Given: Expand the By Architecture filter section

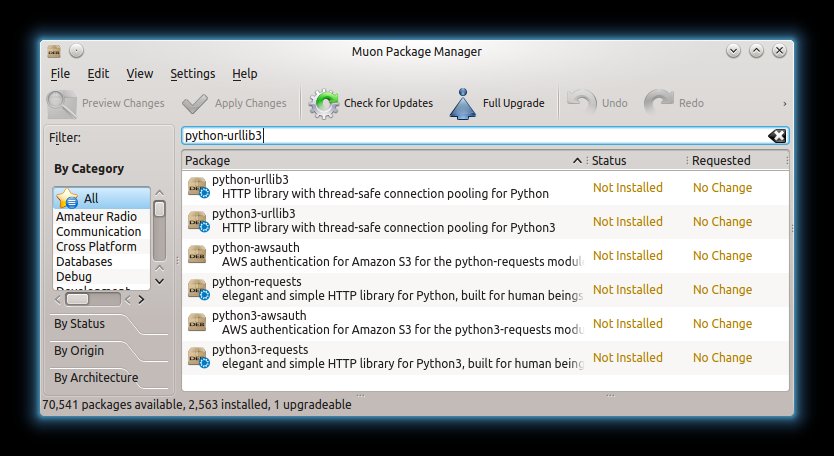Looking at the screenshot, I should [96, 378].
